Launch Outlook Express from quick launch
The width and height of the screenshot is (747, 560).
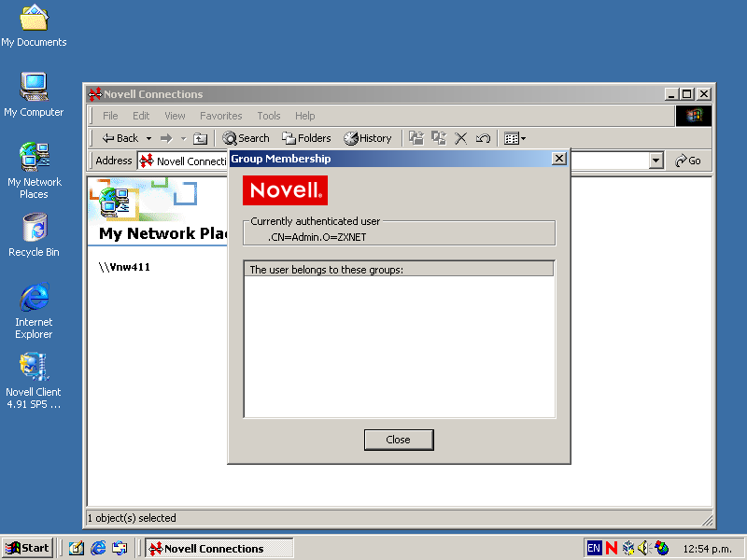click(120, 549)
